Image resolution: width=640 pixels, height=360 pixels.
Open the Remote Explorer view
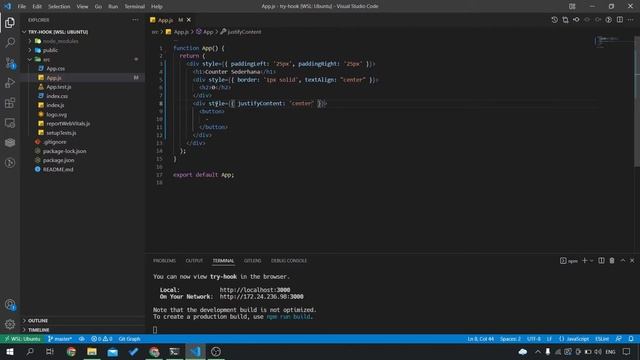(10, 123)
